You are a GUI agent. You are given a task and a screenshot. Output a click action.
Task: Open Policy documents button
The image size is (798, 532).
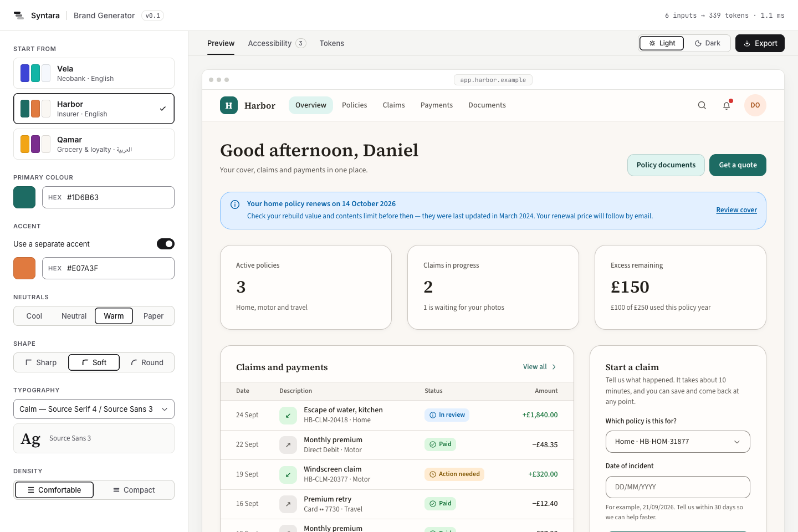(666, 165)
